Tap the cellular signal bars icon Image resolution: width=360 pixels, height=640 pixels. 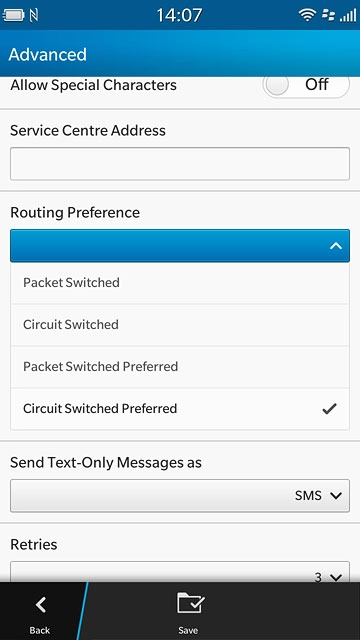coord(347,16)
